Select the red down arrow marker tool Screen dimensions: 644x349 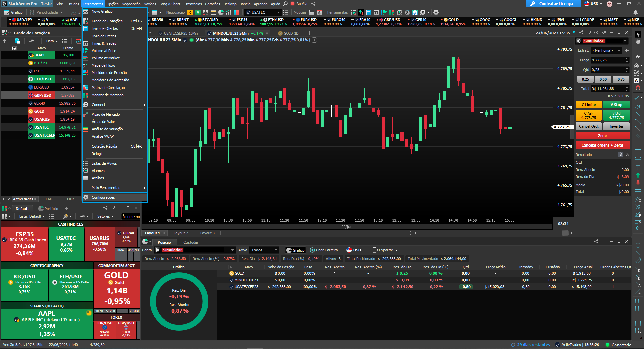638,182
